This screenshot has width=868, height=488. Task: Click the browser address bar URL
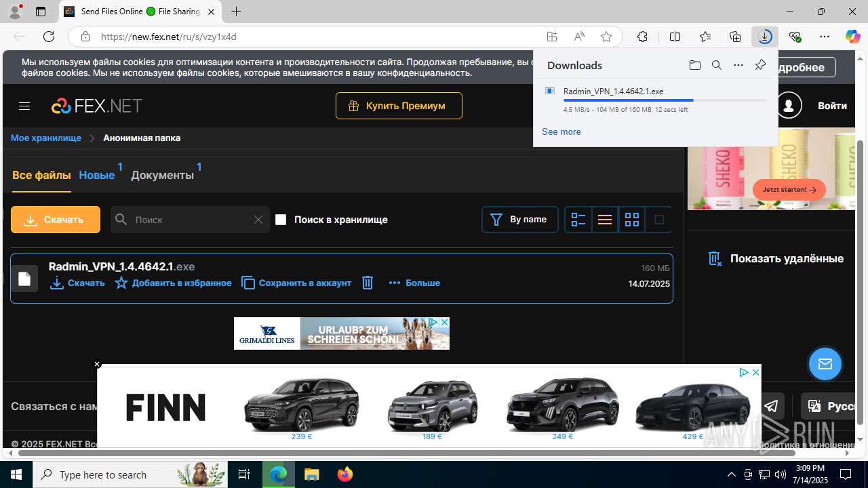pyautogui.click(x=169, y=37)
